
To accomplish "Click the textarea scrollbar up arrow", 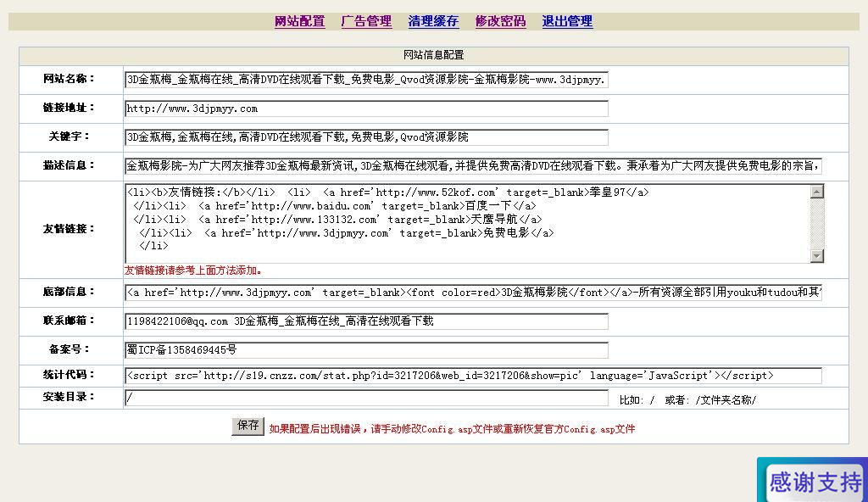I will (817, 192).
